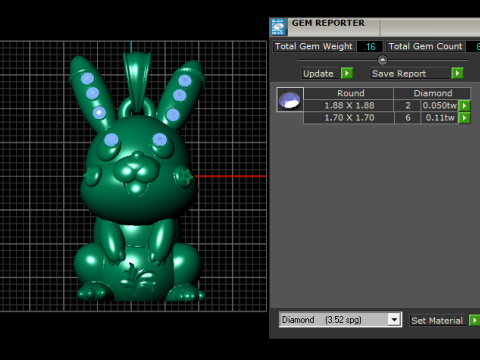This screenshot has height=360, width=480.
Task: Click the Gem Reporter panel icon
Action: 278,27
